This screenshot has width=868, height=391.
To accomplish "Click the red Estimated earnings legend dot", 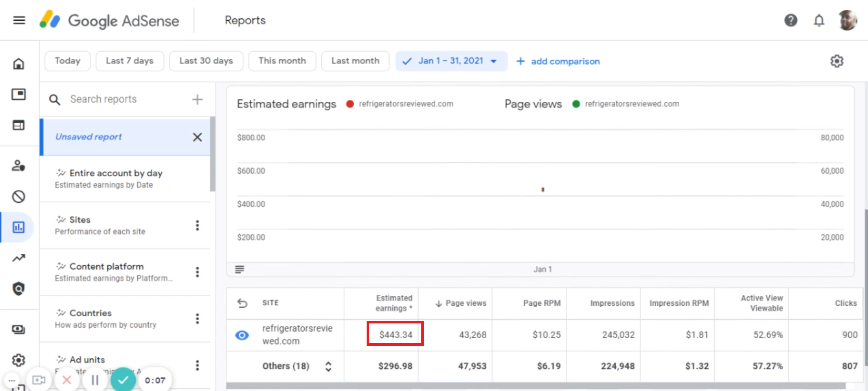I will 350,104.
